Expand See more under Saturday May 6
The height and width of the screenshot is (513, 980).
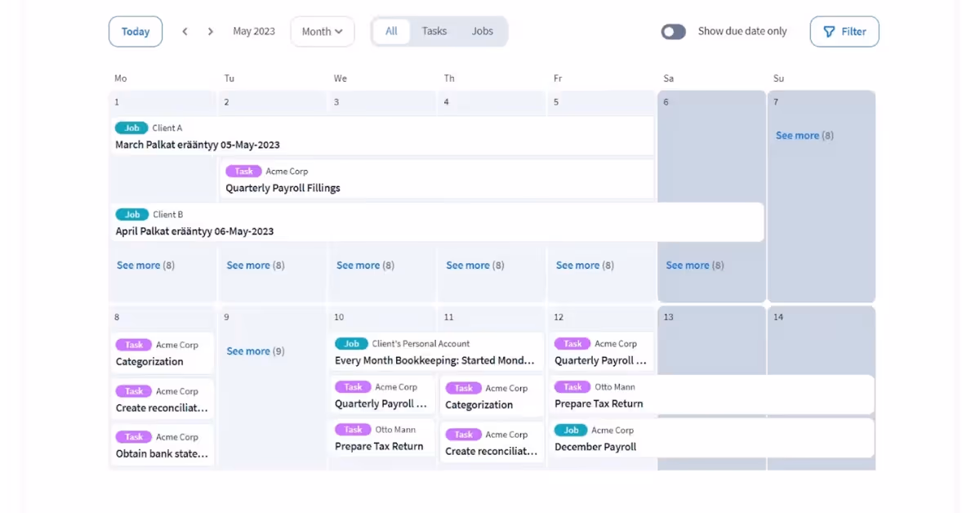tap(694, 265)
